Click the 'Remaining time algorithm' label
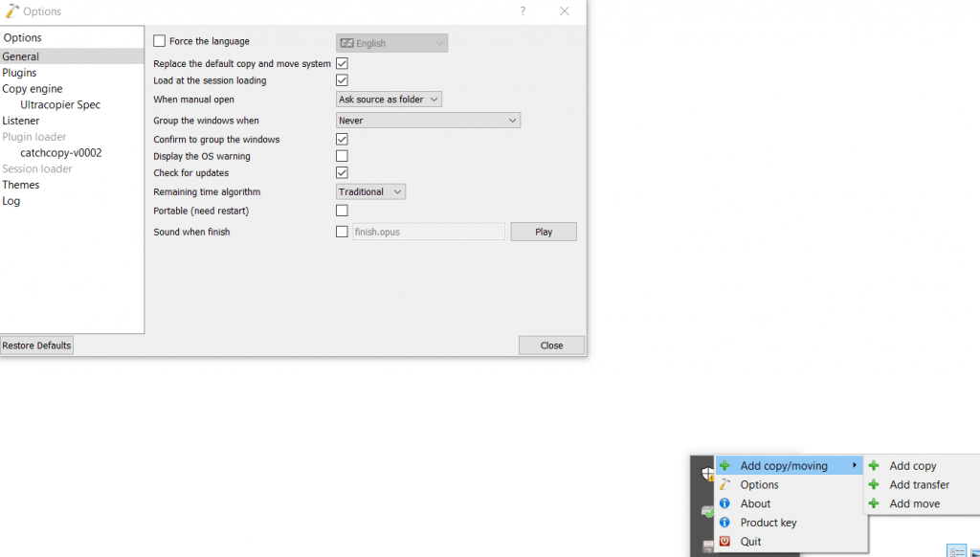Viewport: 980px width, 557px height. click(207, 192)
